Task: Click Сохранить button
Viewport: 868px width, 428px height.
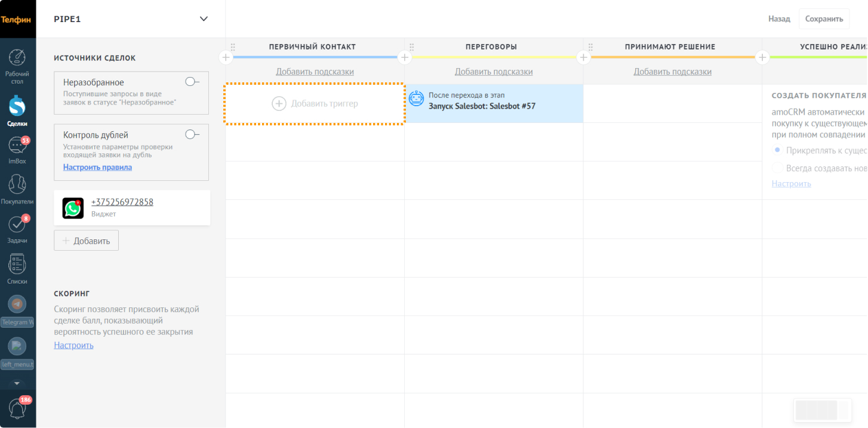Action: pyautogui.click(x=824, y=19)
